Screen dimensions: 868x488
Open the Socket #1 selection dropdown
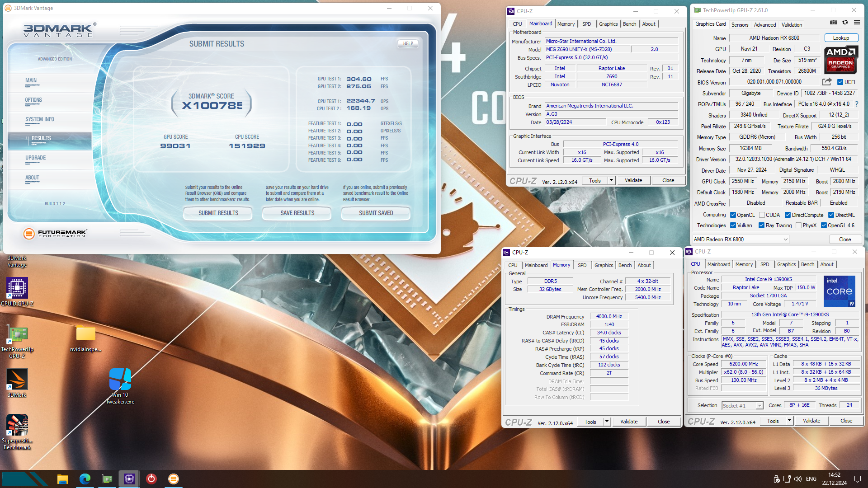742,406
